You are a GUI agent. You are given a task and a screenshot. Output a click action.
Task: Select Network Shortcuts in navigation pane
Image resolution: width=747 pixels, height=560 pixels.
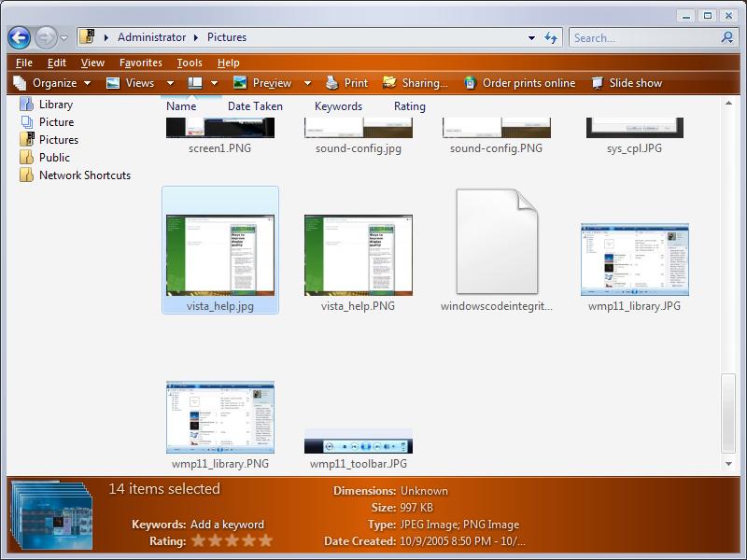click(84, 175)
